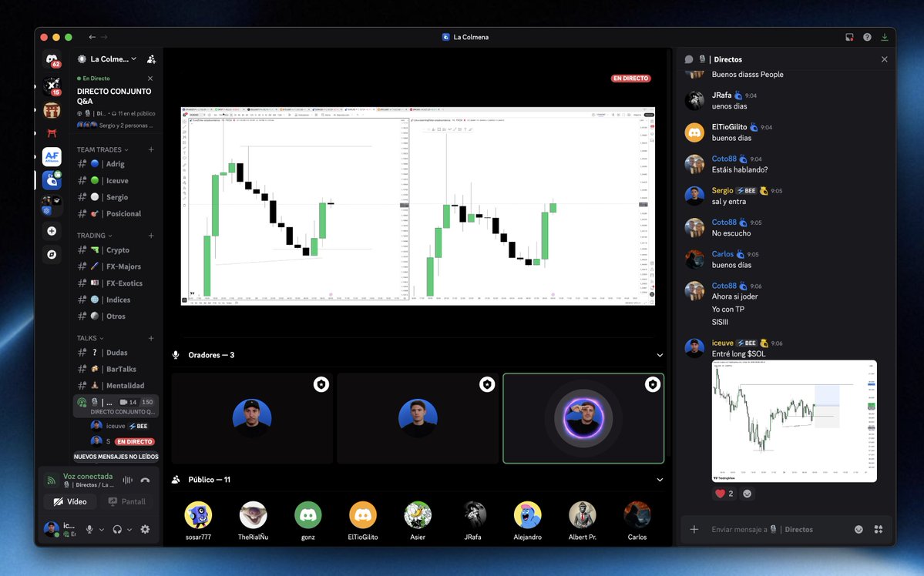Click the EN DIRECTO badge next to S

coord(135,442)
